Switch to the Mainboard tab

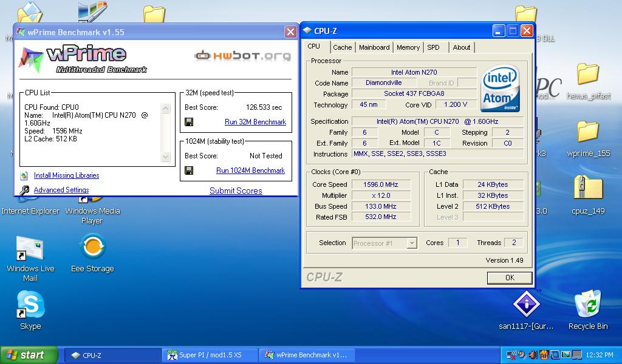[374, 47]
